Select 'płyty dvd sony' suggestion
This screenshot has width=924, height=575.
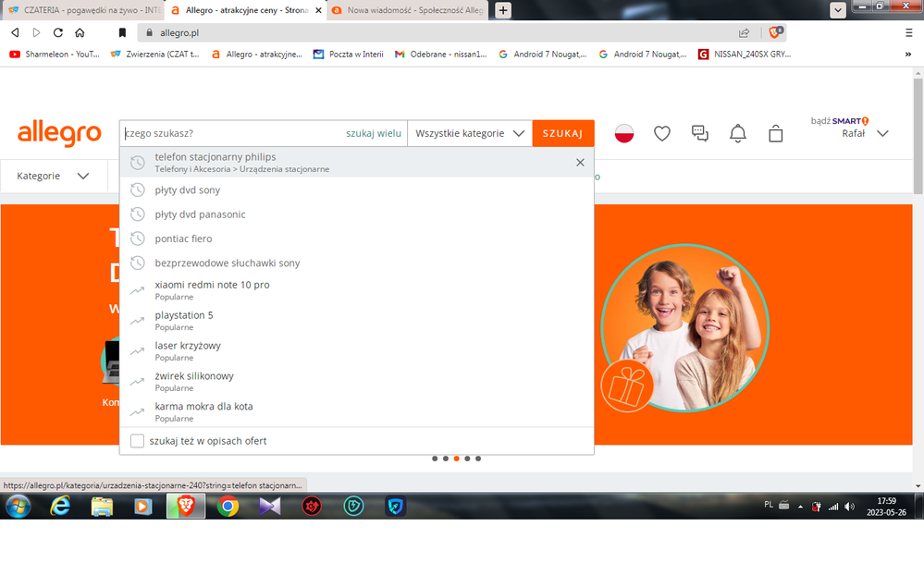point(356,190)
